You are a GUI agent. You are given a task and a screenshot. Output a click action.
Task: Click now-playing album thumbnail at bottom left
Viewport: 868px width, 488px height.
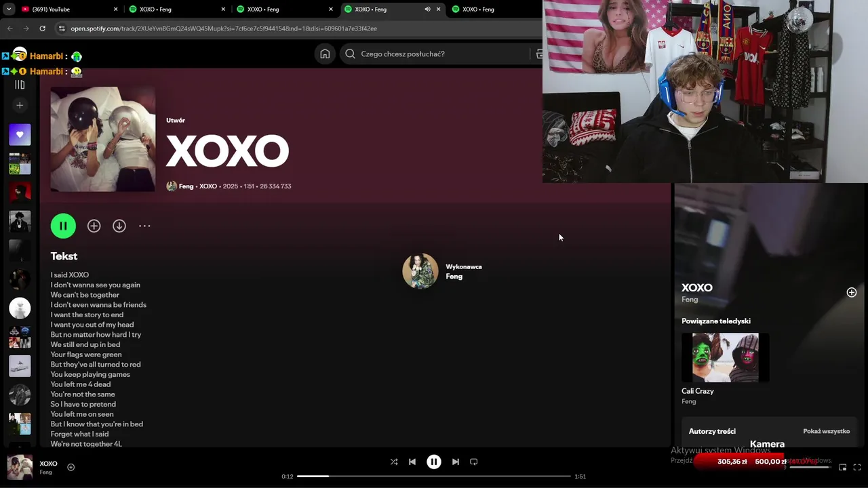[x=20, y=468]
